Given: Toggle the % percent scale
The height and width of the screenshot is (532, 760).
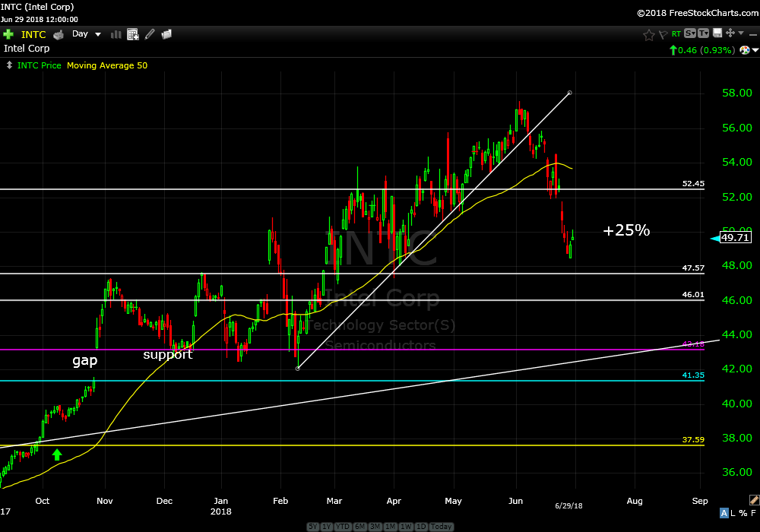Looking at the screenshot, I should (x=743, y=513).
